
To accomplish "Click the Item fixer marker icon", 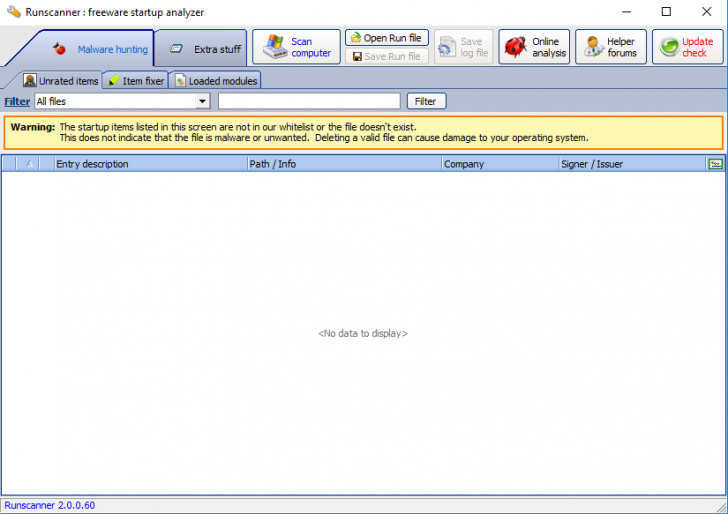I will point(114,80).
